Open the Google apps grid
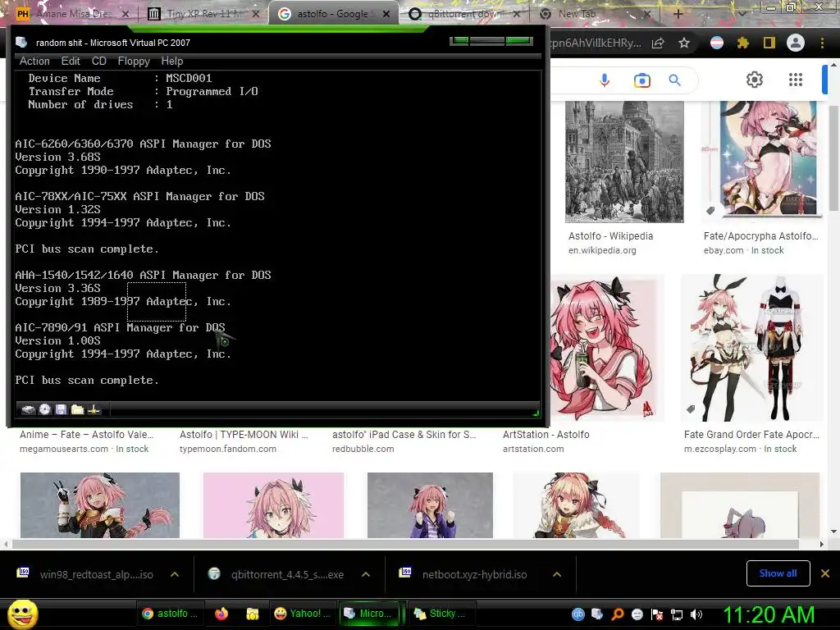The image size is (840, 630). pos(796,80)
